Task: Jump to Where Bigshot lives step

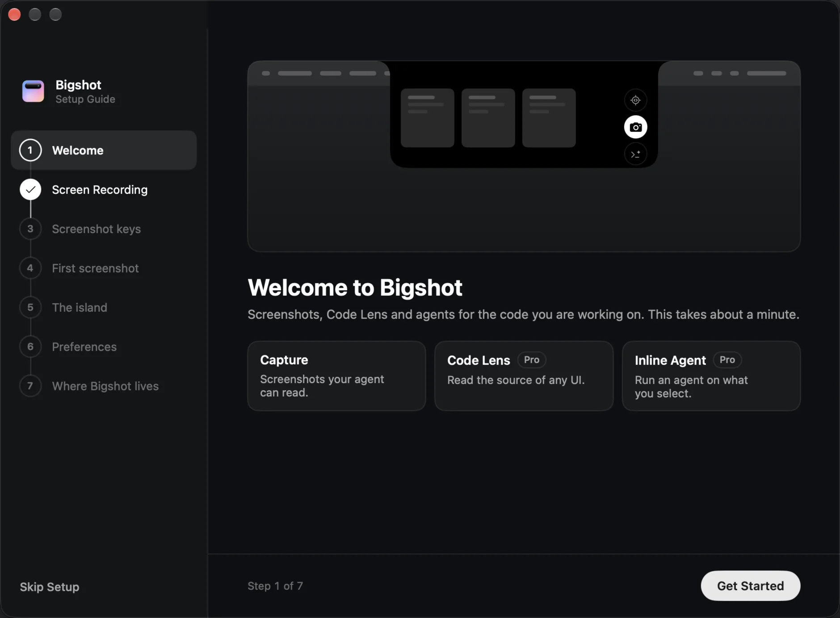Action: click(x=104, y=386)
